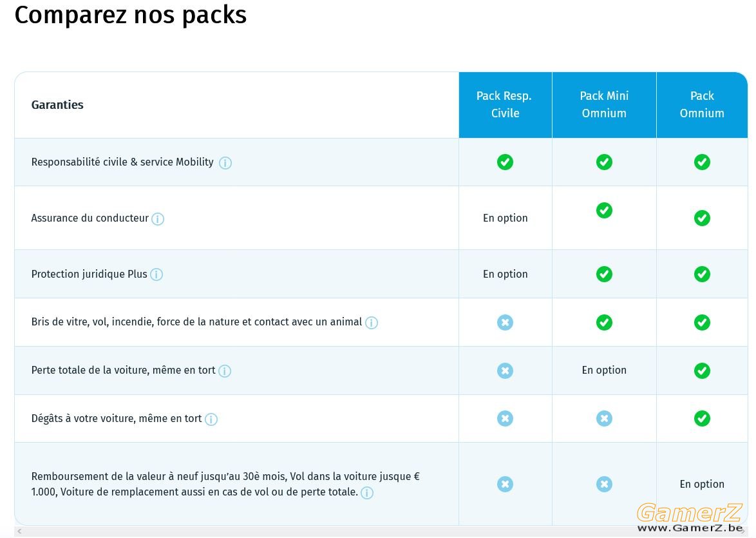Image resolution: width=756 pixels, height=538 pixels.
Task: Open info icon after Bris de vitre row
Action: click(372, 323)
